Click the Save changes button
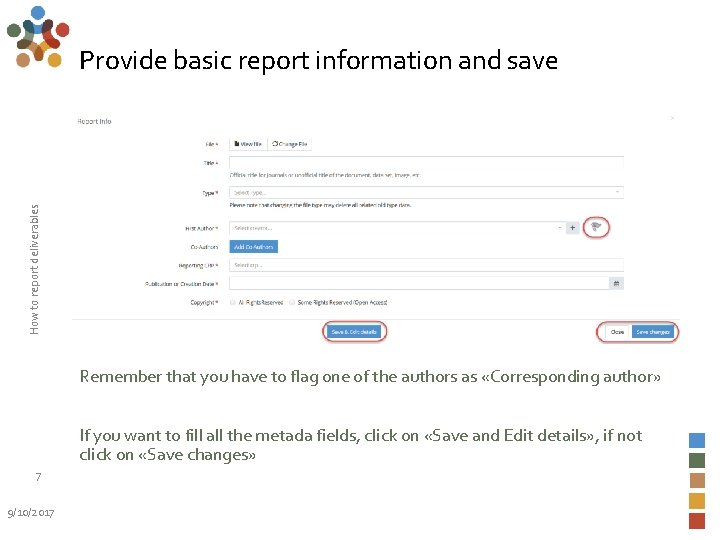 (x=652, y=332)
